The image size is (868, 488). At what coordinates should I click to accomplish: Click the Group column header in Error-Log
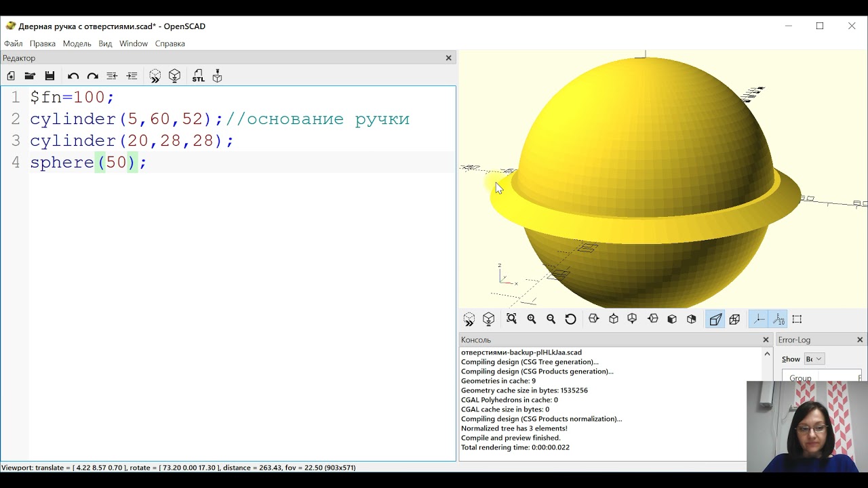pos(800,378)
